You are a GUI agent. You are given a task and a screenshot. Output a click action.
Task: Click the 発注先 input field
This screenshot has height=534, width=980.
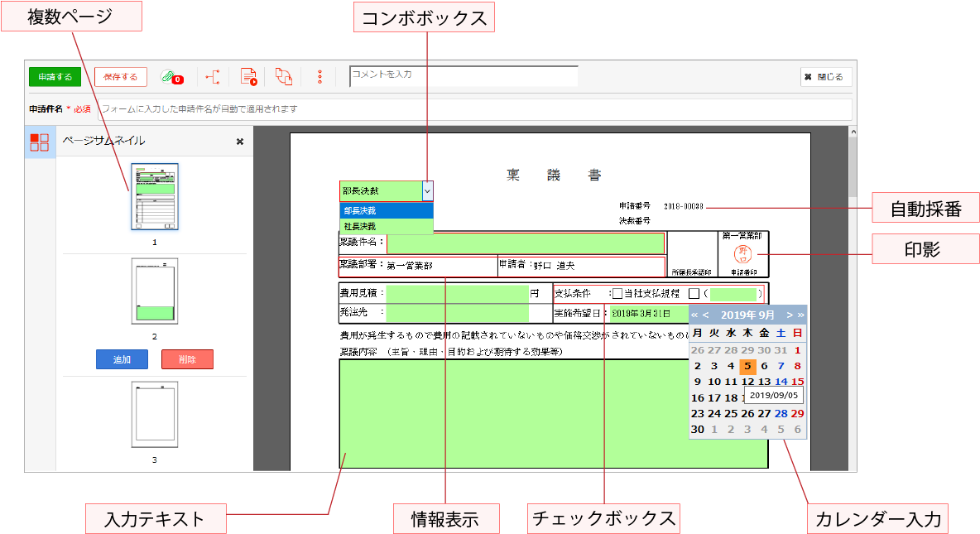point(458,312)
